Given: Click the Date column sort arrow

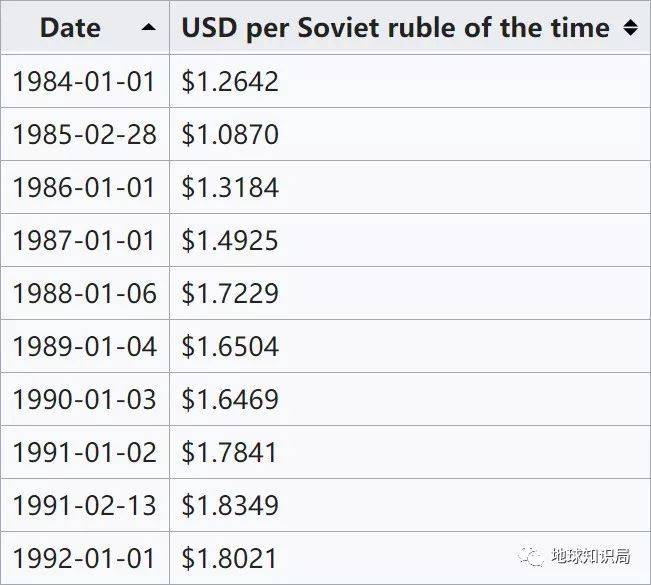Looking at the screenshot, I should (x=149, y=28).
